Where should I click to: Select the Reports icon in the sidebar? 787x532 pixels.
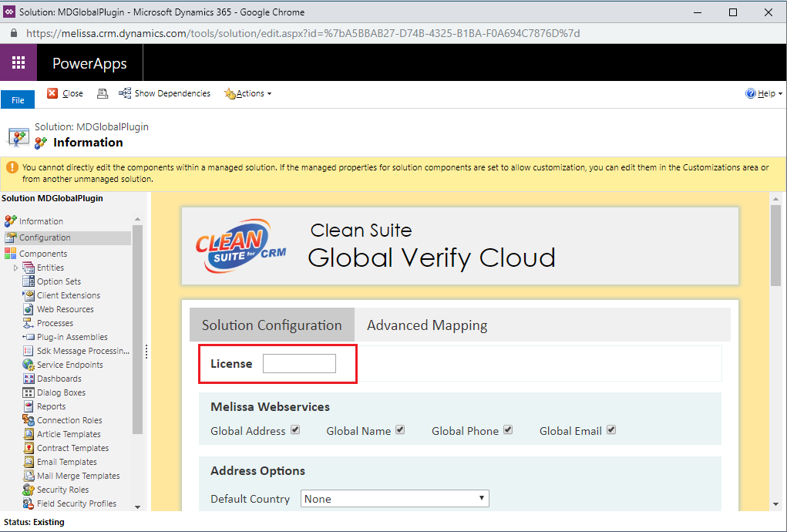tap(29, 406)
